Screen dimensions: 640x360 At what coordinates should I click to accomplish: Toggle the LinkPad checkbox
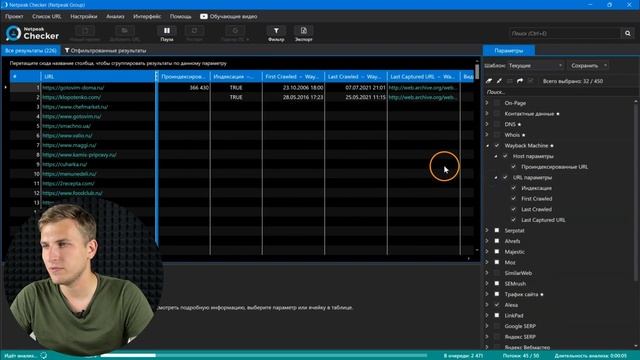click(x=497, y=315)
